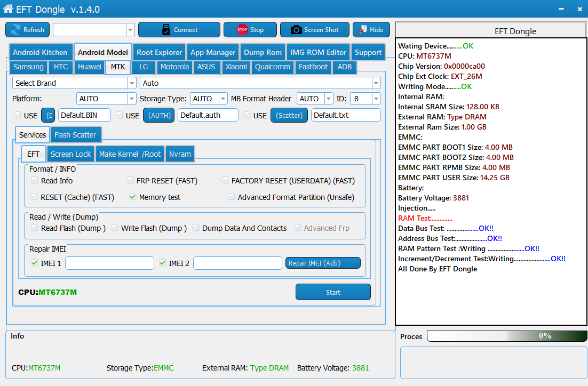Screen dimensions: 588x386
Task: Click the Repair IMEI (Adb) button
Action: pyautogui.click(x=323, y=263)
